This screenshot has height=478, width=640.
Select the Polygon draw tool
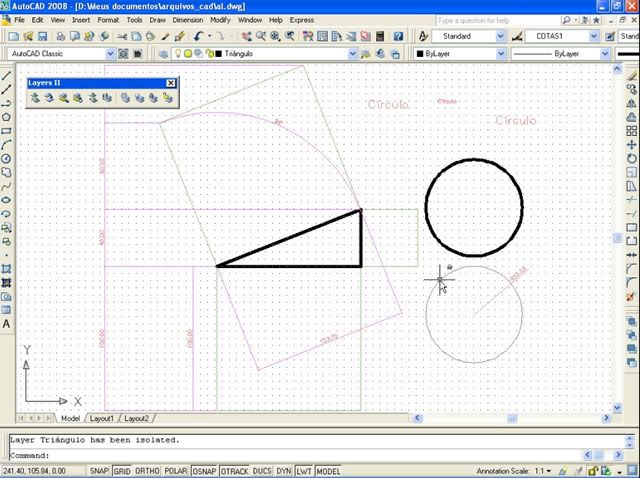click(x=7, y=116)
